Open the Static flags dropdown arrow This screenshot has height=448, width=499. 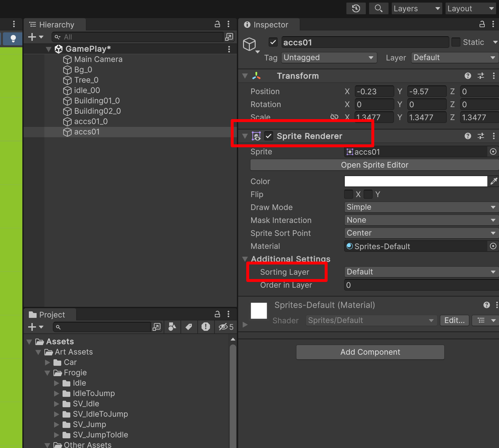[495, 42]
